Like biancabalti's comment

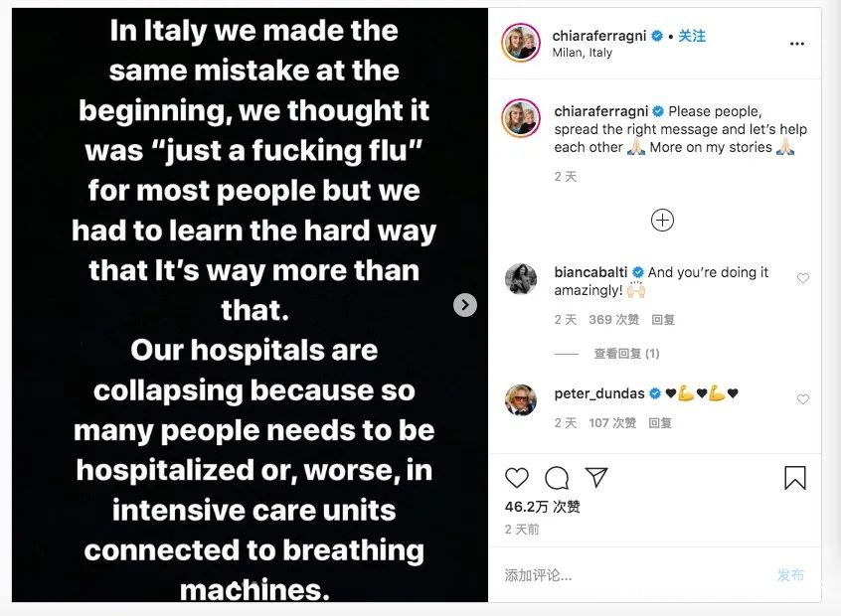(x=803, y=278)
